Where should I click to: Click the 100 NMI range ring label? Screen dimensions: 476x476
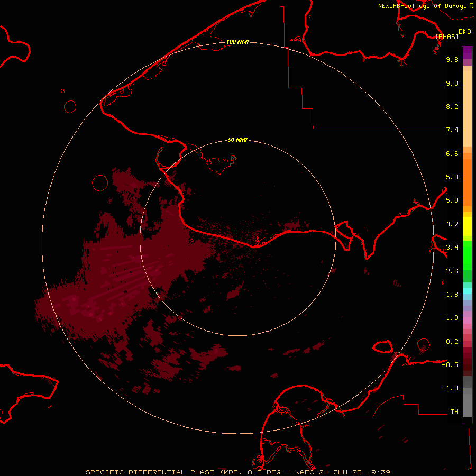[x=237, y=42]
